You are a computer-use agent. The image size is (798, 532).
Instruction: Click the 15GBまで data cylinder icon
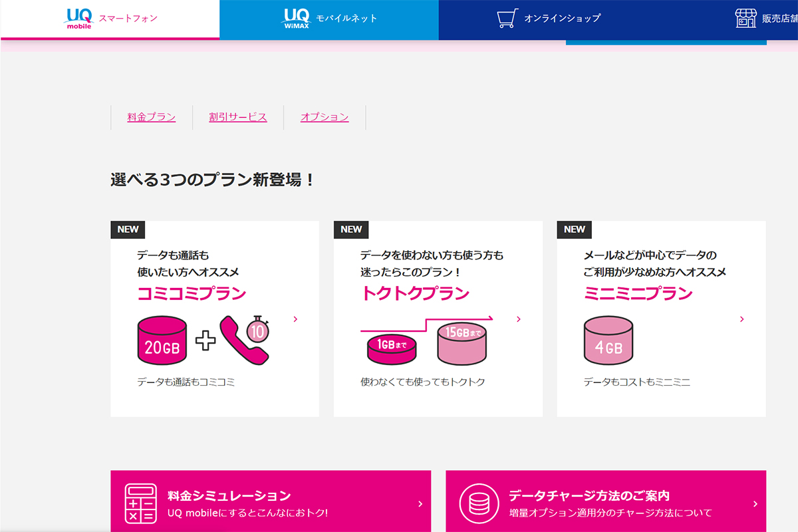coord(462,344)
